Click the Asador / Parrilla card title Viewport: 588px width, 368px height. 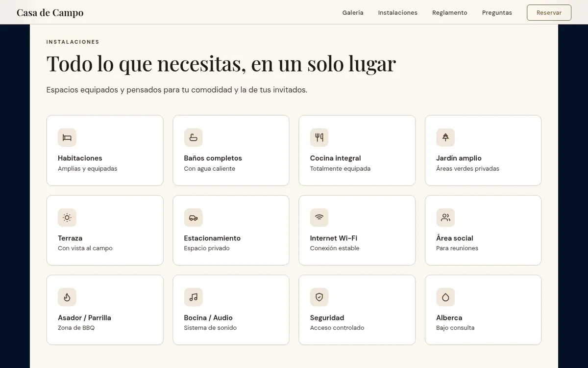(84, 317)
